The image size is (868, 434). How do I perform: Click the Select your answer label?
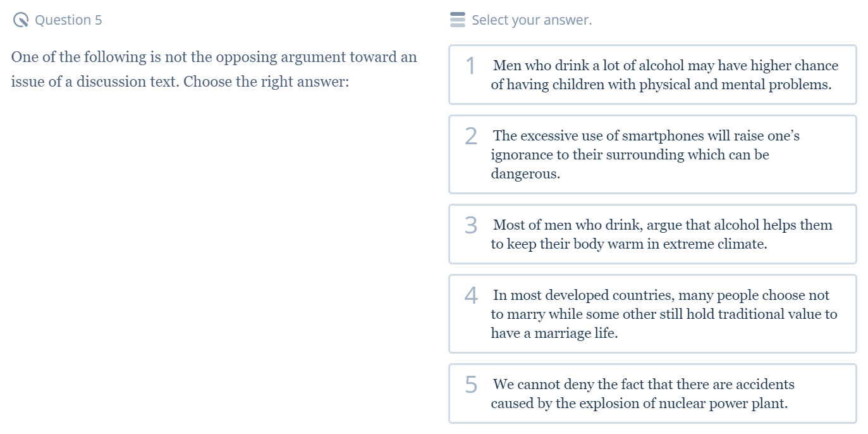pos(532,20)
